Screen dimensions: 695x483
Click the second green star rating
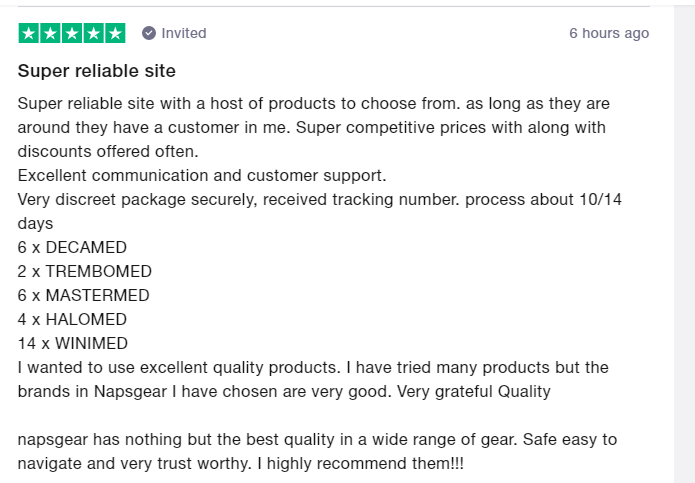50,33
